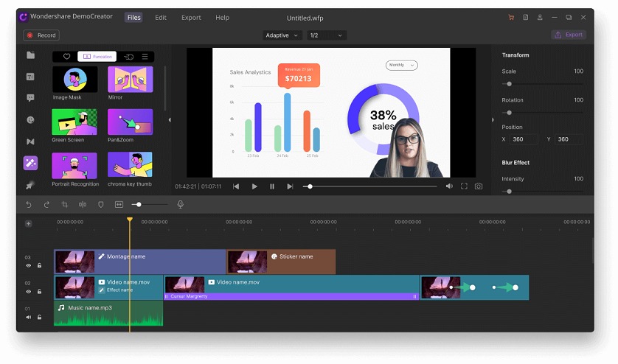Start voiceover with microphone icon
The image size is (618, 364).
coord(180,204)
